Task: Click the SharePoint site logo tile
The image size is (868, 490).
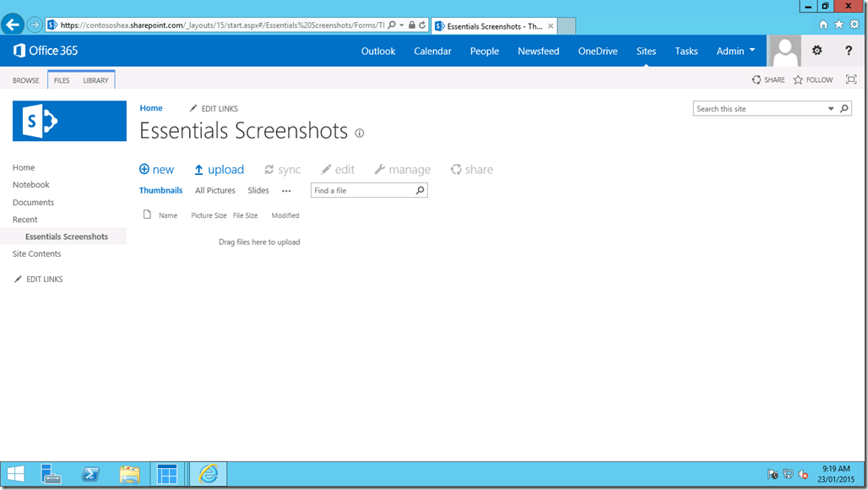Action: coord(69,121)
